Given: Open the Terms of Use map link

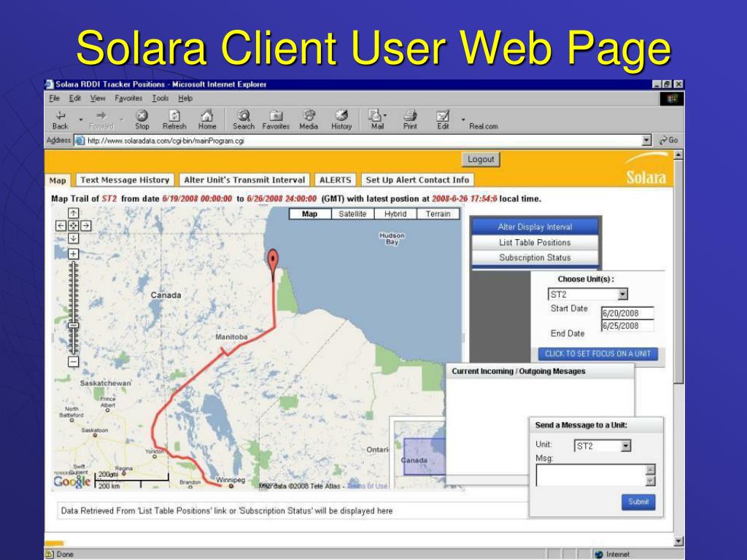Looking at the screenshot, I should (368, 486).
